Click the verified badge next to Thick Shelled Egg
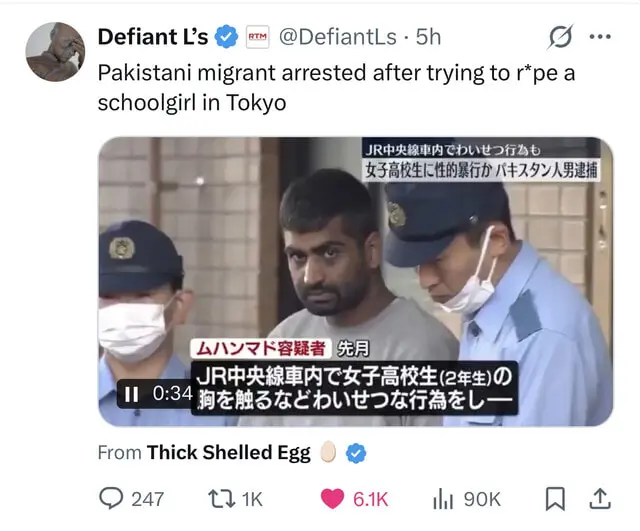The image size is (640, 531). (x=356, y=453)
